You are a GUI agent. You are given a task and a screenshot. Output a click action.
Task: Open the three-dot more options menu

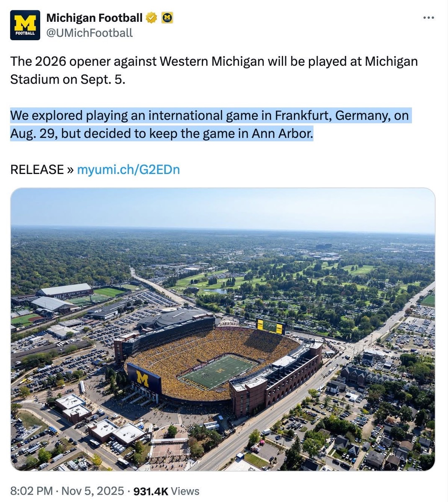coord(429,18)
